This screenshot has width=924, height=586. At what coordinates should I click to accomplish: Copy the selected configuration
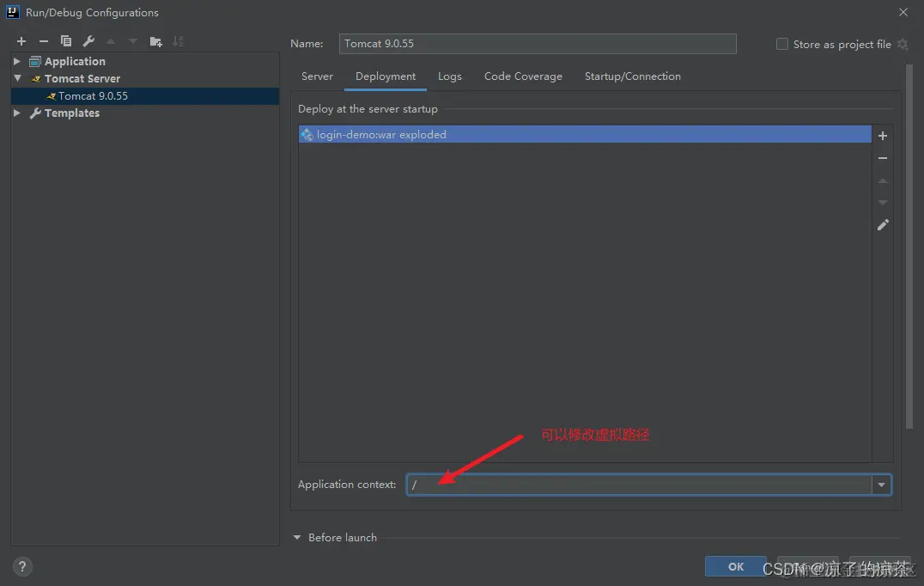[66, 41]
